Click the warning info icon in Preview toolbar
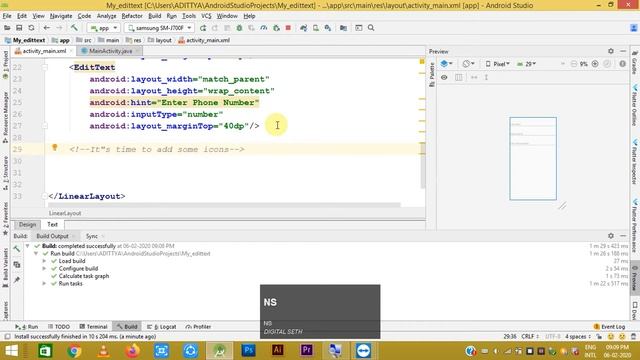 pyautogui.click(x=622, y=64)
